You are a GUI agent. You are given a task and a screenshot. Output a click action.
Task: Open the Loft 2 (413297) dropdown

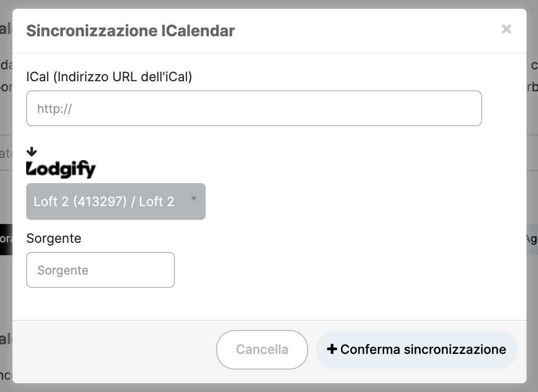pyautogui.click(x=116, y=202)
